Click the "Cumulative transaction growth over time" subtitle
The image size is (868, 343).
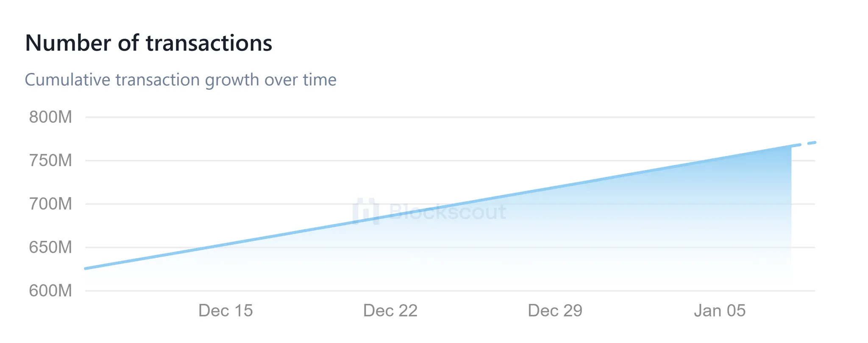(181, 80)
